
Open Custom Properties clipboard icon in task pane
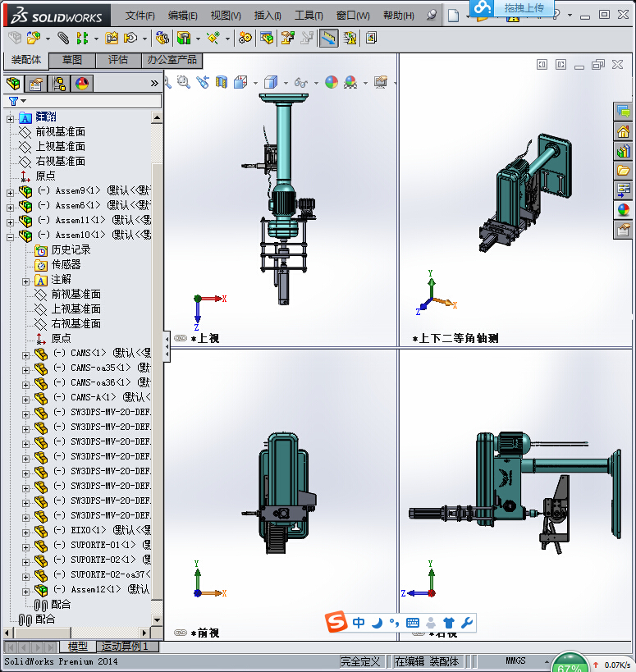[623, 230]
